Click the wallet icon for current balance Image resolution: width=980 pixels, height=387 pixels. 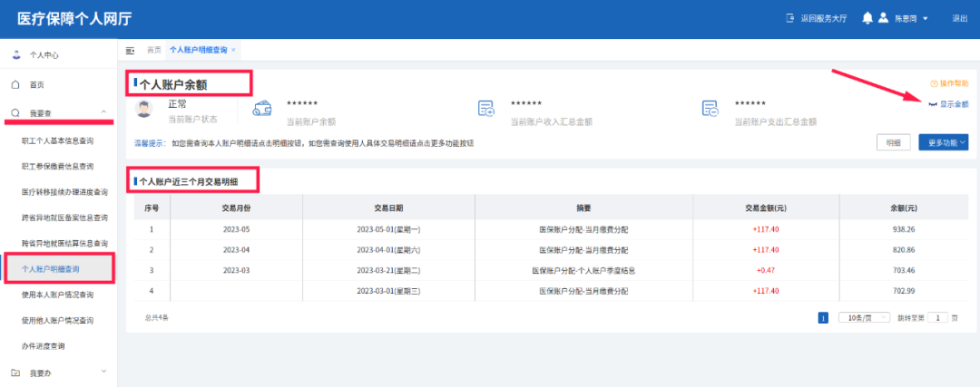262,109
